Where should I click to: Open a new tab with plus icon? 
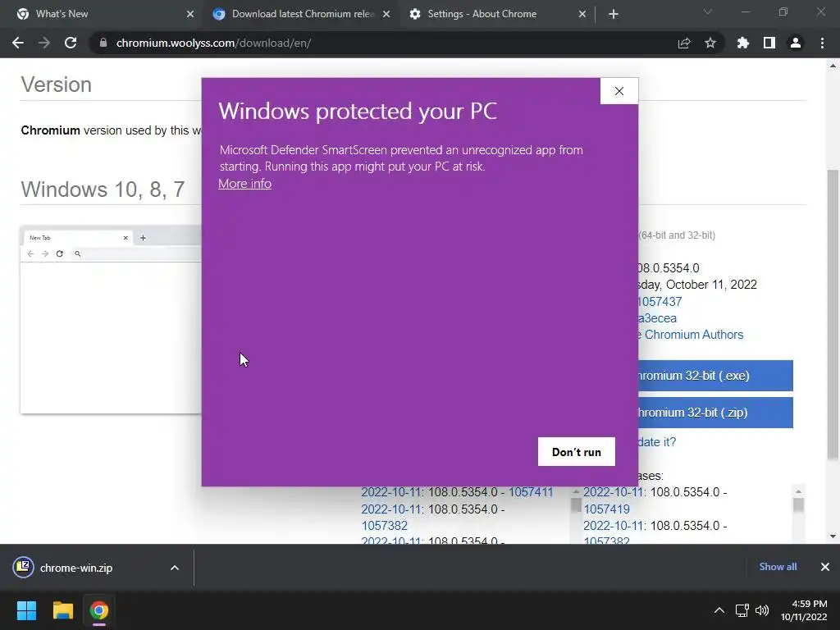pyautogui.click(x=614, y=14)
